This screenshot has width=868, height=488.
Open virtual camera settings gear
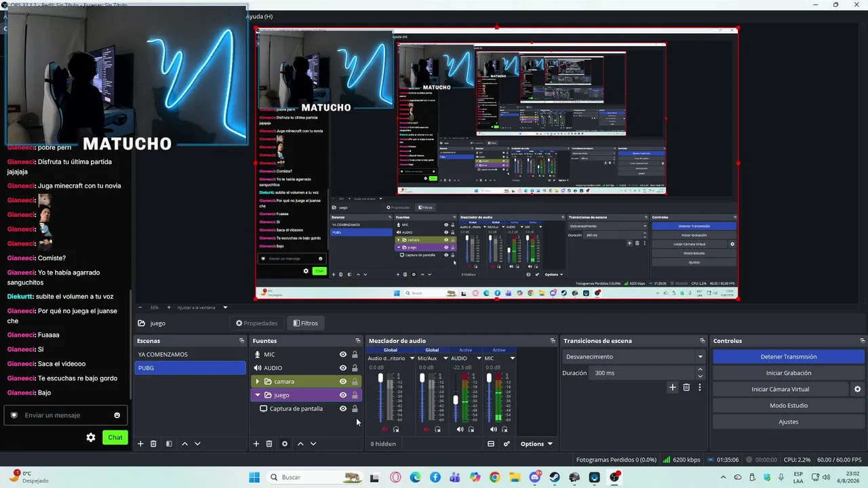tap(857, 389)
